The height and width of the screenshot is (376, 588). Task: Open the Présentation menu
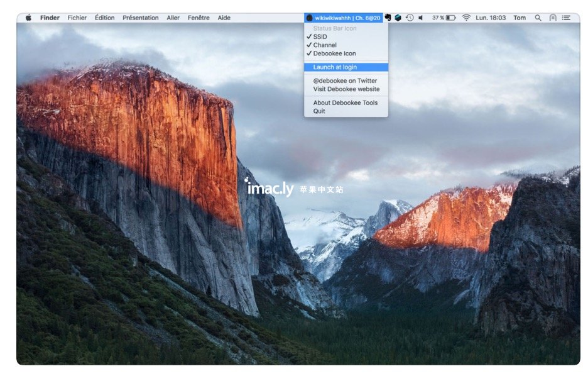click(x=141, y=18)
